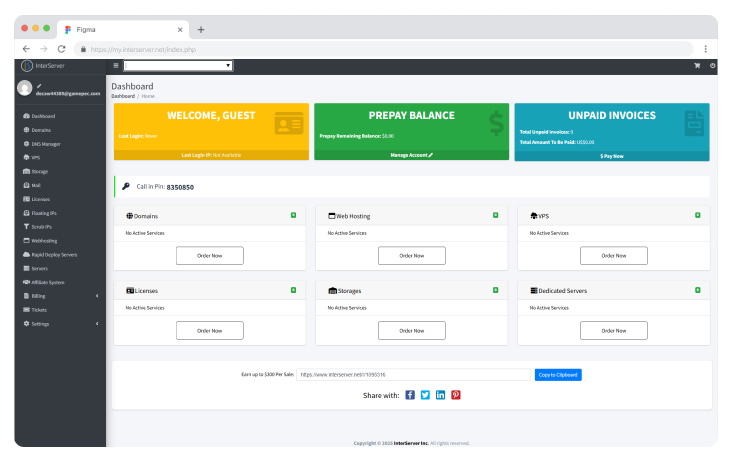Click the edit pencil above email
Image resolution: width=732 pixels, height=459 pixels.
[x=39, y=86]
